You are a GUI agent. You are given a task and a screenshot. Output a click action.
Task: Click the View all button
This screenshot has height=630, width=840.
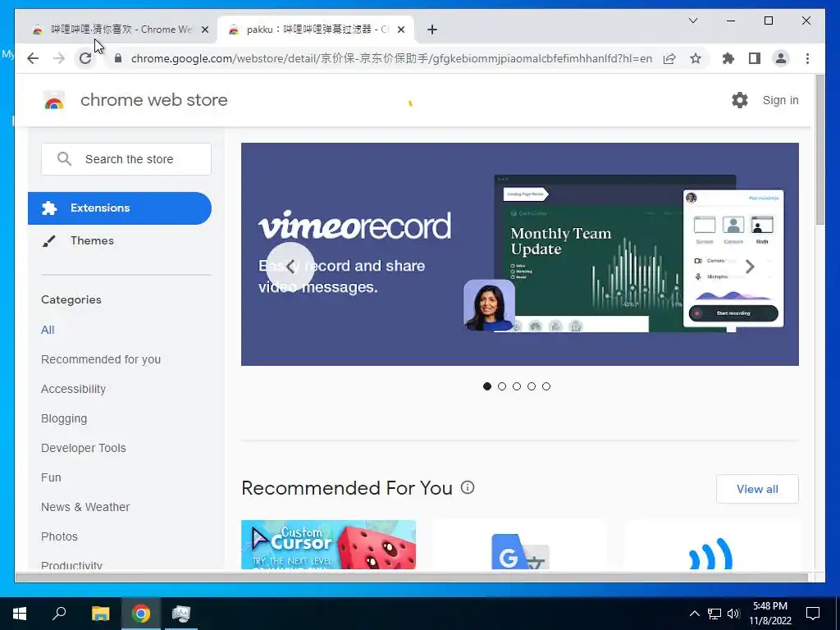tap(757, 489)
